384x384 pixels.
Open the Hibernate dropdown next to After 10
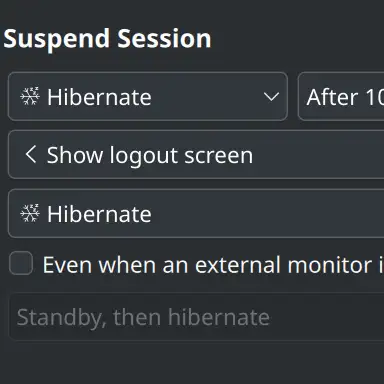[x=148, y=96]
